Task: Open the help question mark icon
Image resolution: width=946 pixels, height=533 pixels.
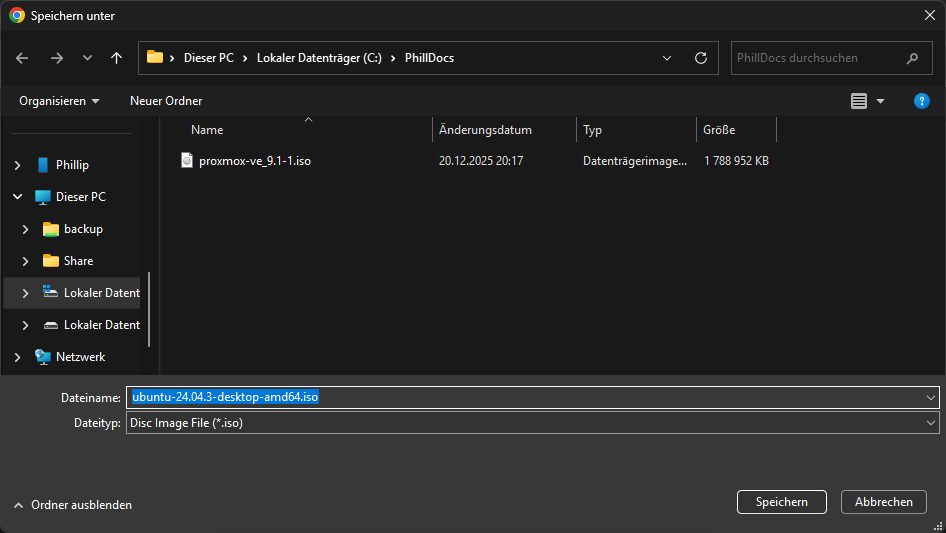Action: coord(922,101)
